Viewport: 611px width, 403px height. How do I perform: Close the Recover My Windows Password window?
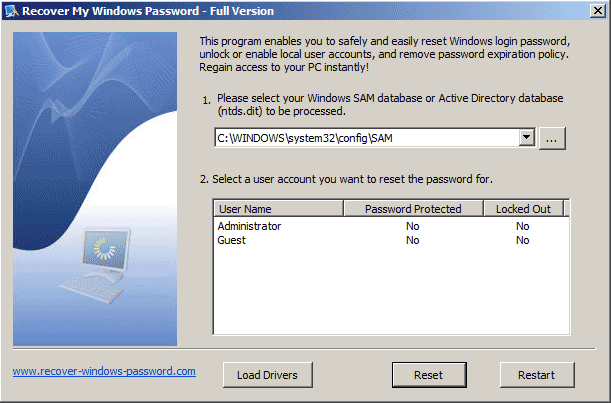tap(592, 11)
